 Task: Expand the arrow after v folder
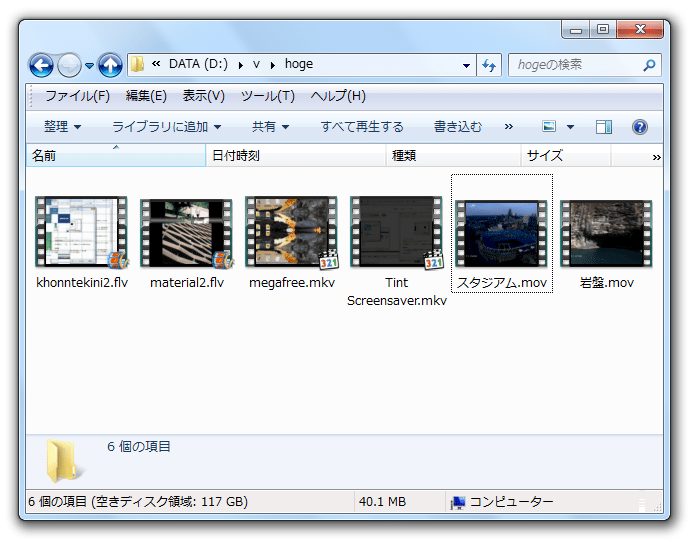(x=273, y=65)
